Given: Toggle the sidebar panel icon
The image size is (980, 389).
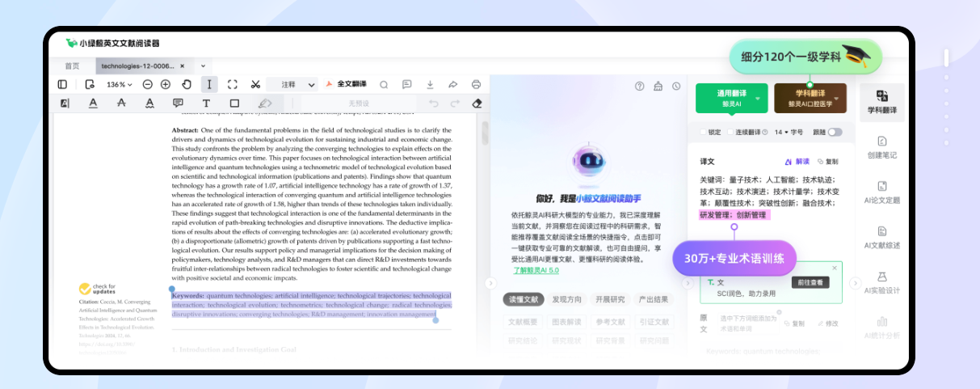Looking at the screenshot, I should pos(62,84).
